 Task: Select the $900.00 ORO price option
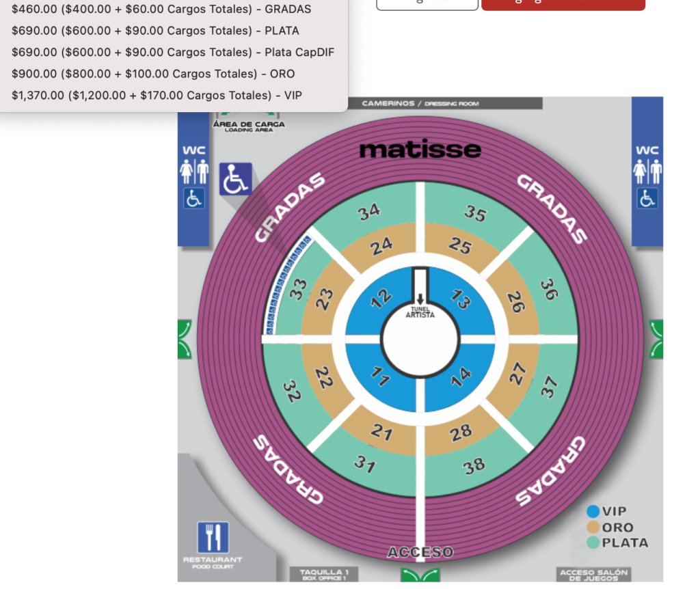[153, 74]
